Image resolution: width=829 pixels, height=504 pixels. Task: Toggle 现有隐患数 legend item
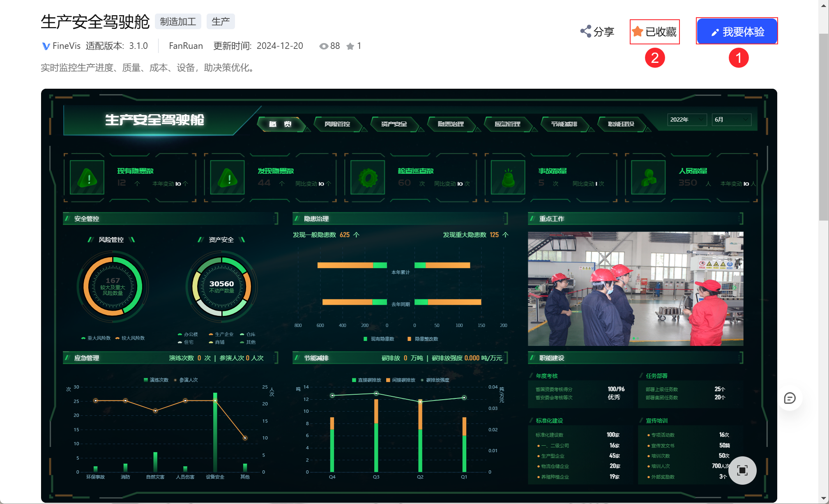[379, 339]
